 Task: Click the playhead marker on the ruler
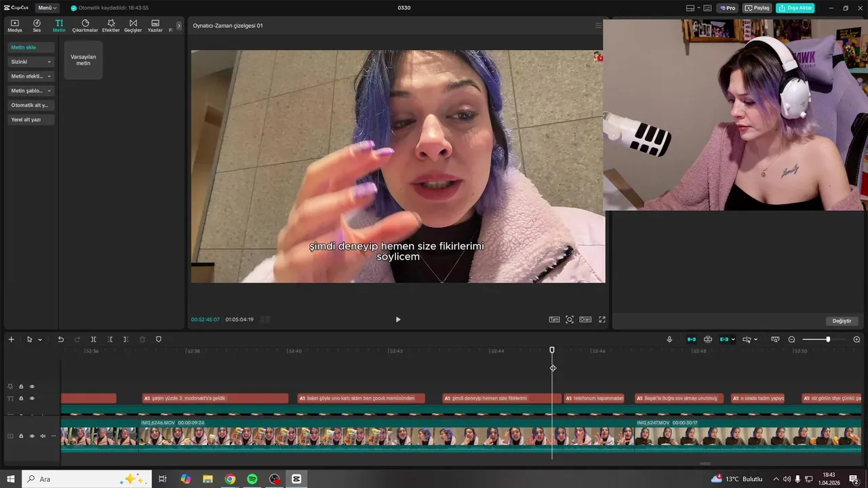552,350
